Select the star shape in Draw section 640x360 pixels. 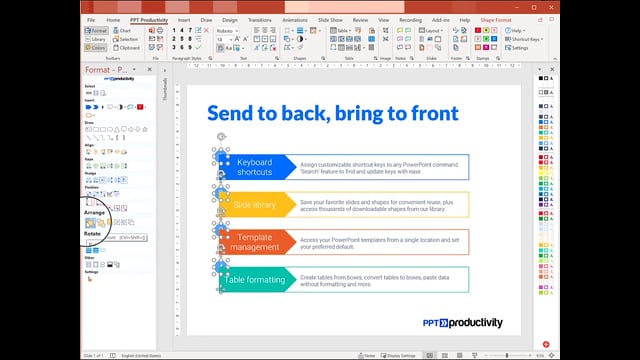(145, 129)
